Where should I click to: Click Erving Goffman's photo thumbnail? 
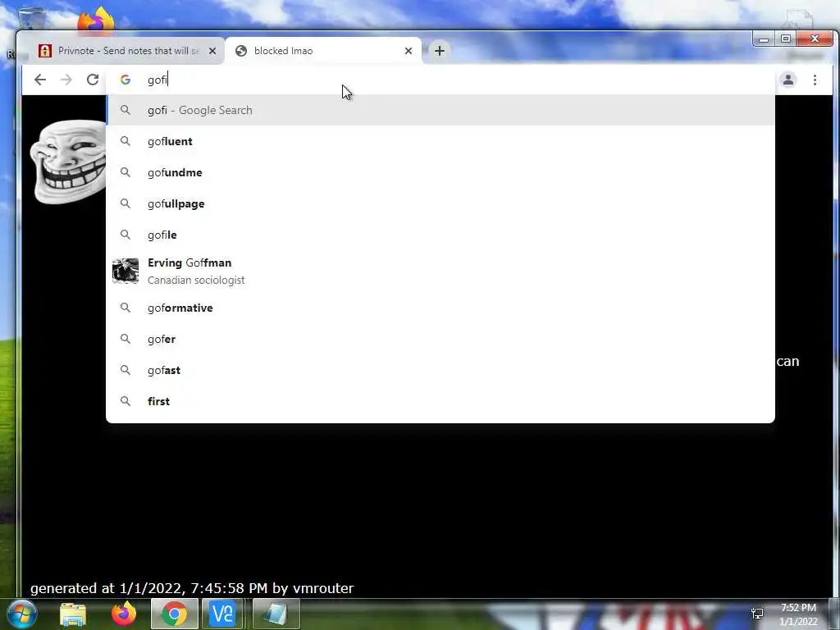point(126,271)
